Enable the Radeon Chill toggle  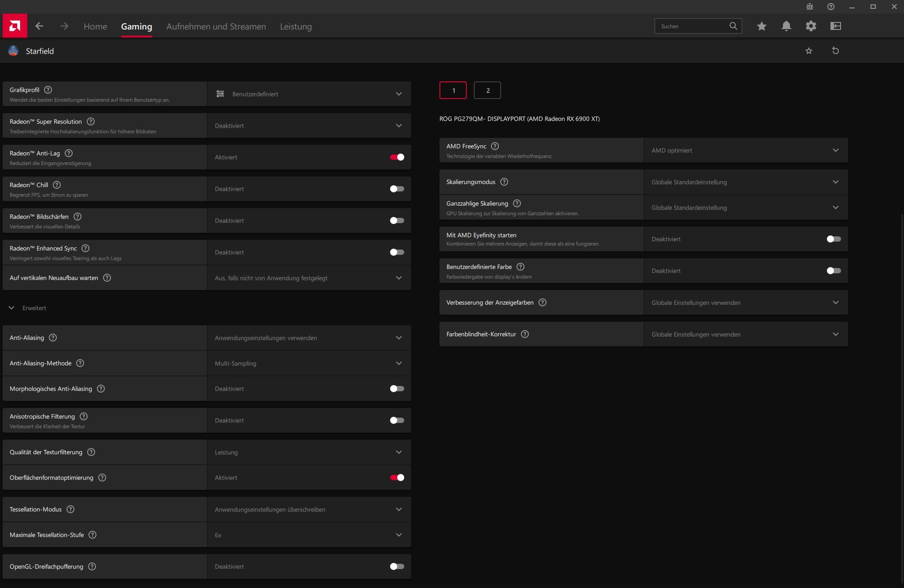click(397, 189)
